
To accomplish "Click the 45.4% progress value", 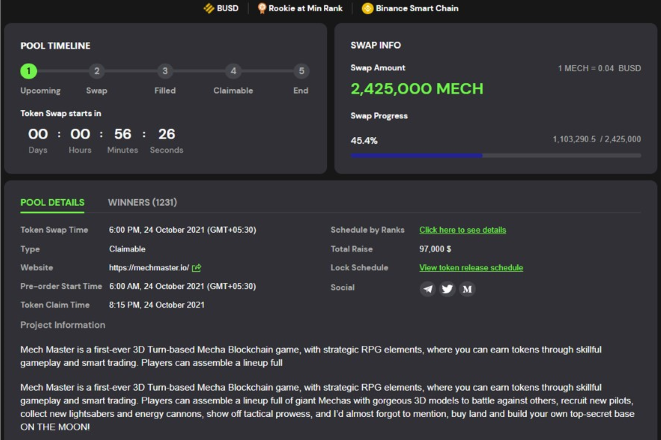I will [x=364, y=141].
